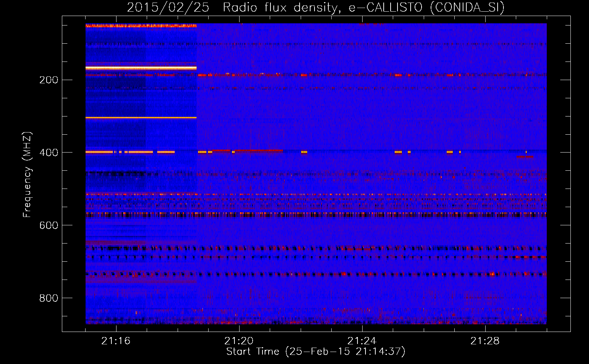This screenshot has width=589, height=364.
Task: Click the 800 frequency tick label
Action: coord(49,298)
